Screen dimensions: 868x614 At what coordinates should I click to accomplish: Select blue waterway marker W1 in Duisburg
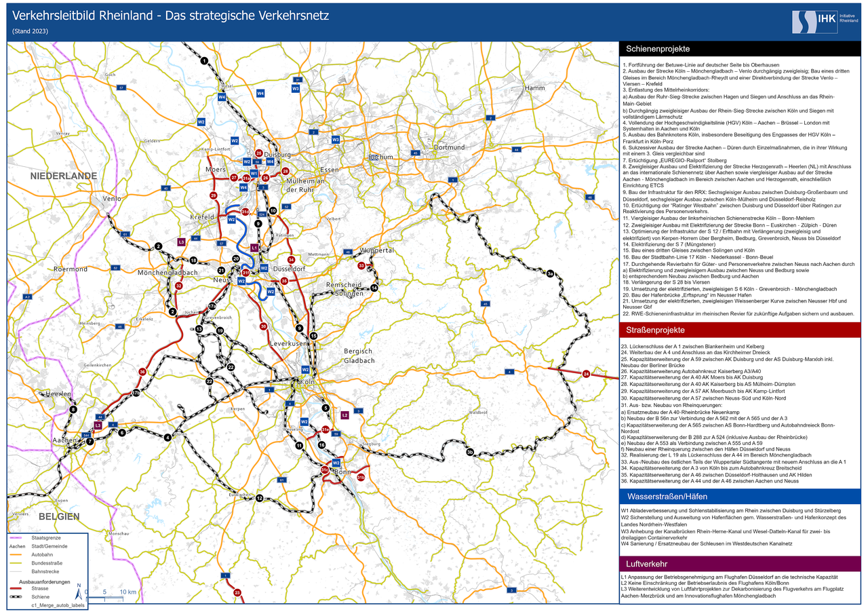pyautogui.click(x=254, y=174)
